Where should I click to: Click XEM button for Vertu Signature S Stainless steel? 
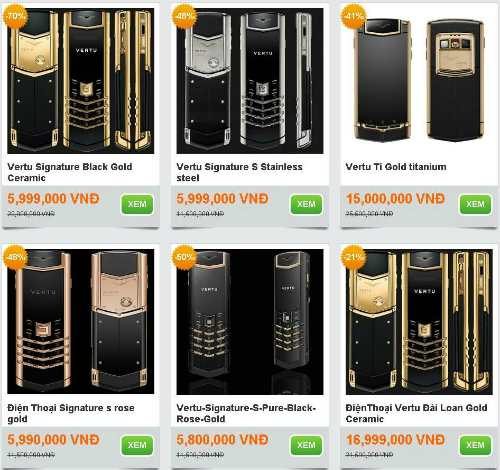point(306,204)
